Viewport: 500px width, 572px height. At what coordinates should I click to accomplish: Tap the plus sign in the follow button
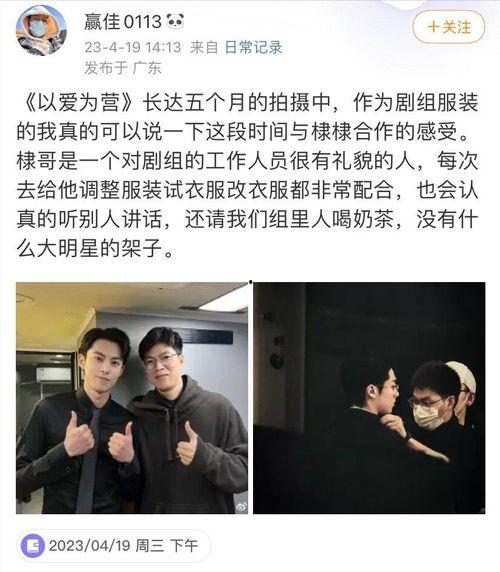tap(433, 27)
